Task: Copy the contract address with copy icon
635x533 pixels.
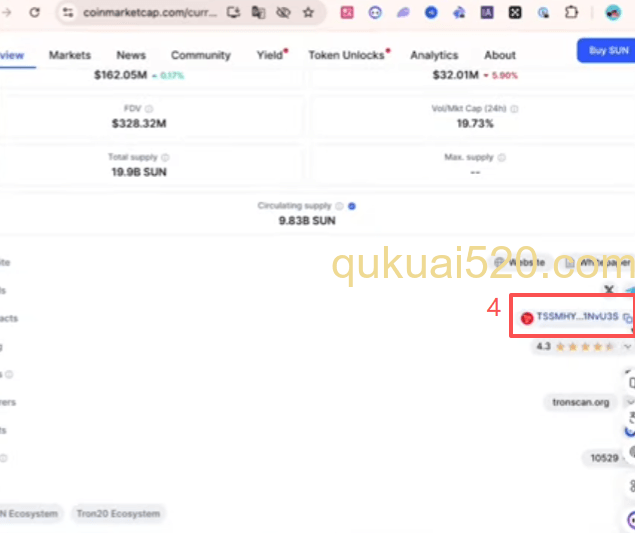Action: click(x=627, y=318)
